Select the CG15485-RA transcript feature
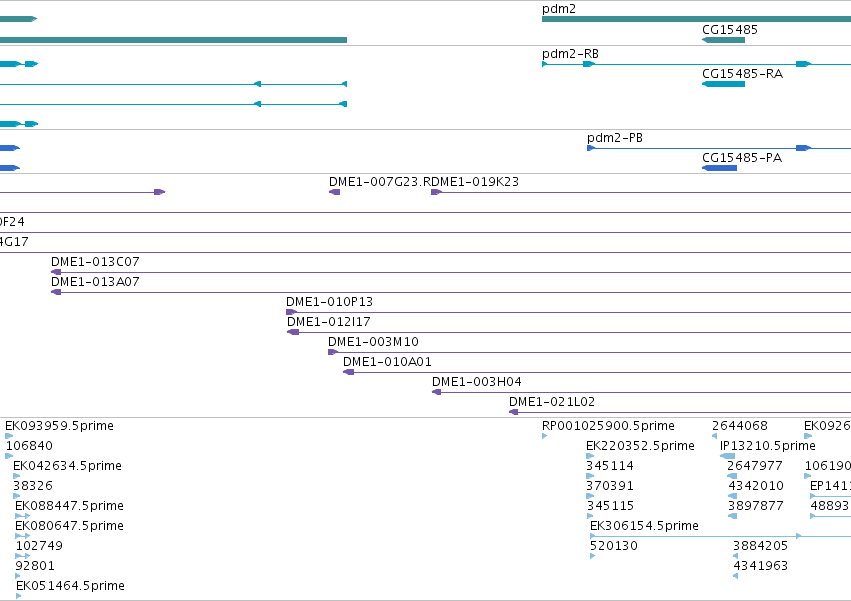Image resolution: width=851 pixels, height=601 pixels. pyautogui.click(x=723, y=84)
